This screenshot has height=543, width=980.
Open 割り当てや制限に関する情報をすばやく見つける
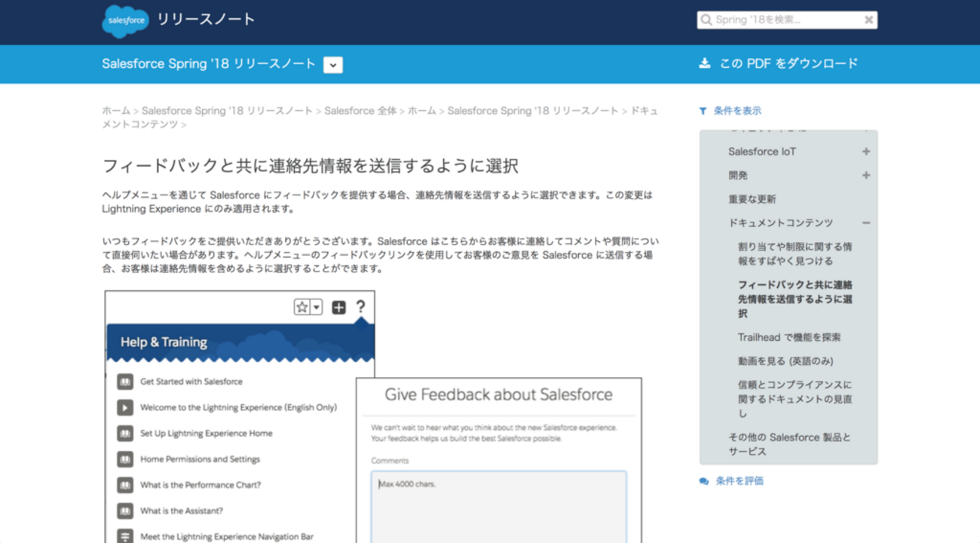(x=795, y=254)
